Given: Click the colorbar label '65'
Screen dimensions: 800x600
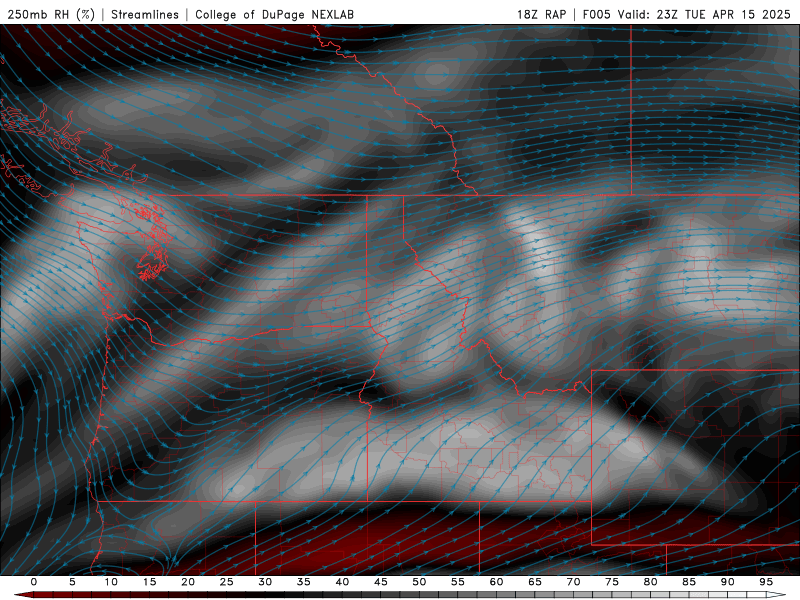Looking at the screenshot, I should click(535, 582).
